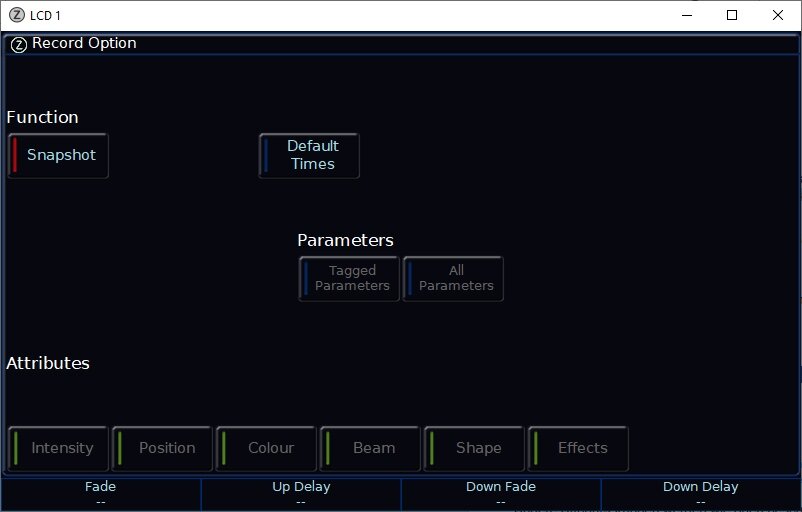Select the Down Fade field
Viewport: 802px width, 512px height.
click(501, 494)
